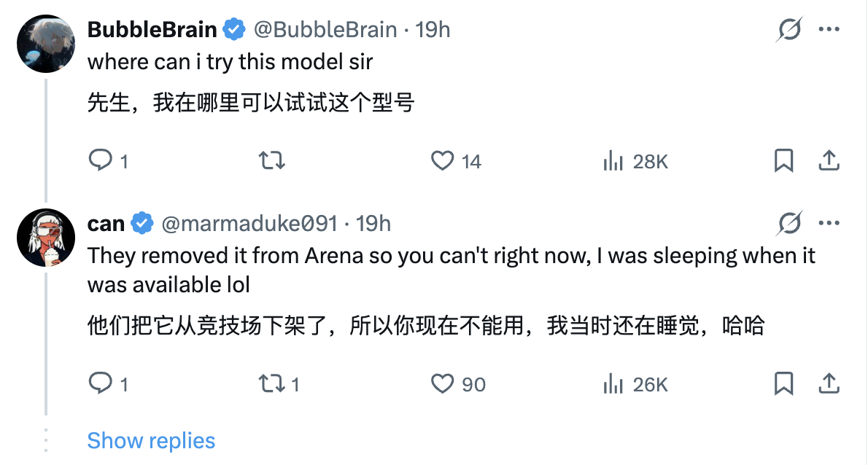Reply to BubbleBrain's tweet
This screenshot has width=868, height=465.
(x=99, y=160)
